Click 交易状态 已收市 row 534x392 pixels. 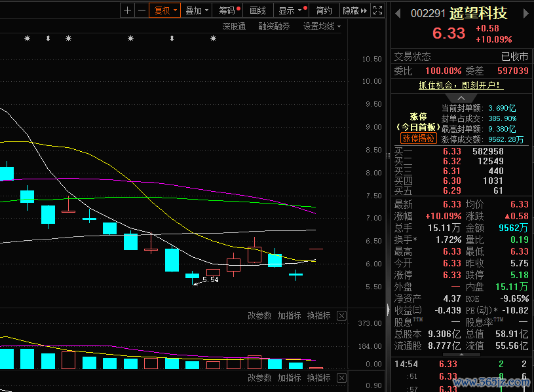[461, 56]
